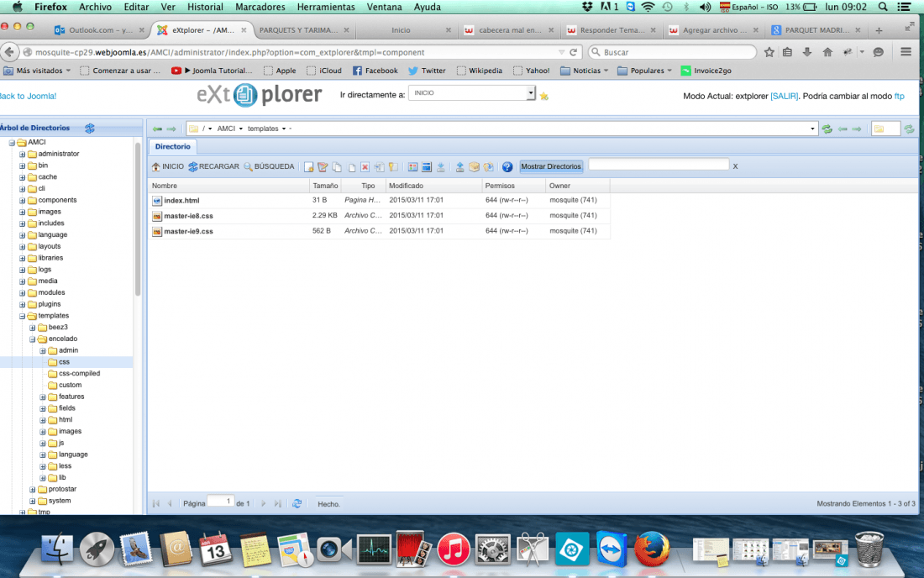This screenshot has height=578, width=924.
Task: Click the Buscar search field in Firefox
Action: pyautogui.click(x=672, y=52)
